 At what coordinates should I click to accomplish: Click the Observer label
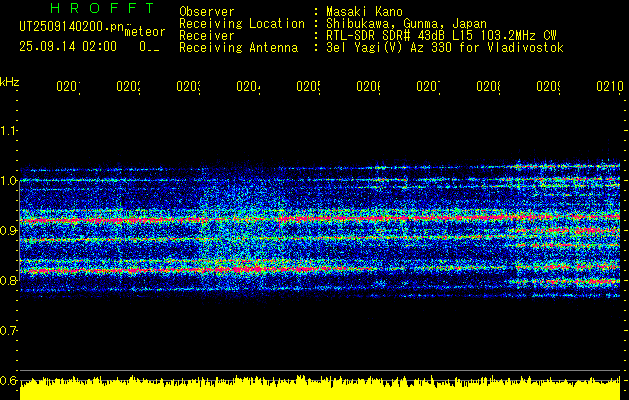click(x=207, y=12)
